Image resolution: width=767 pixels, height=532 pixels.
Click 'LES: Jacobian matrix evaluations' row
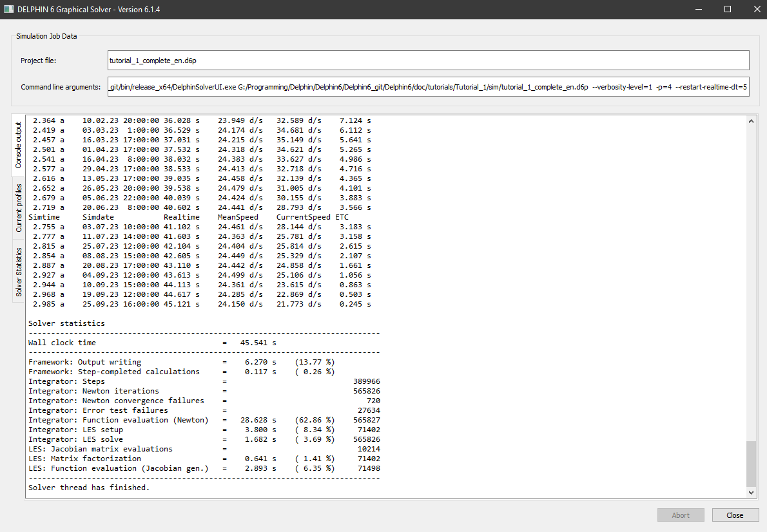pyautogui.click(x=204, y=449)
